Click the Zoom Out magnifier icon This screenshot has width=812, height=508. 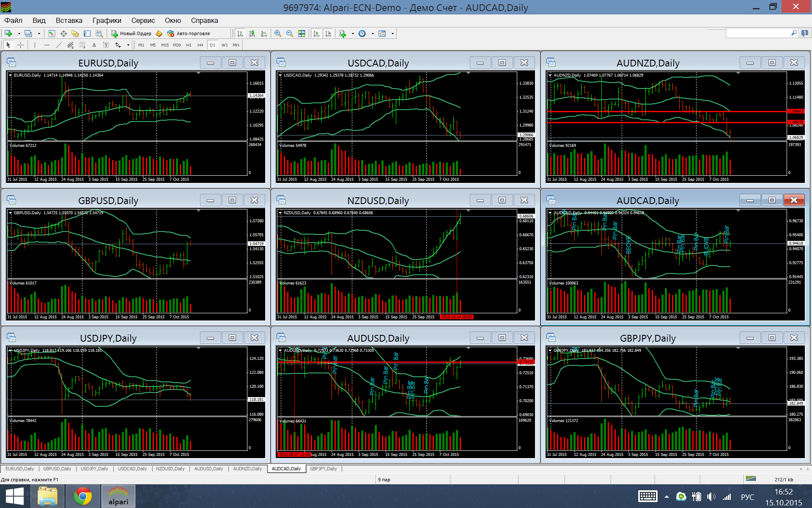[x=290, y=33]
